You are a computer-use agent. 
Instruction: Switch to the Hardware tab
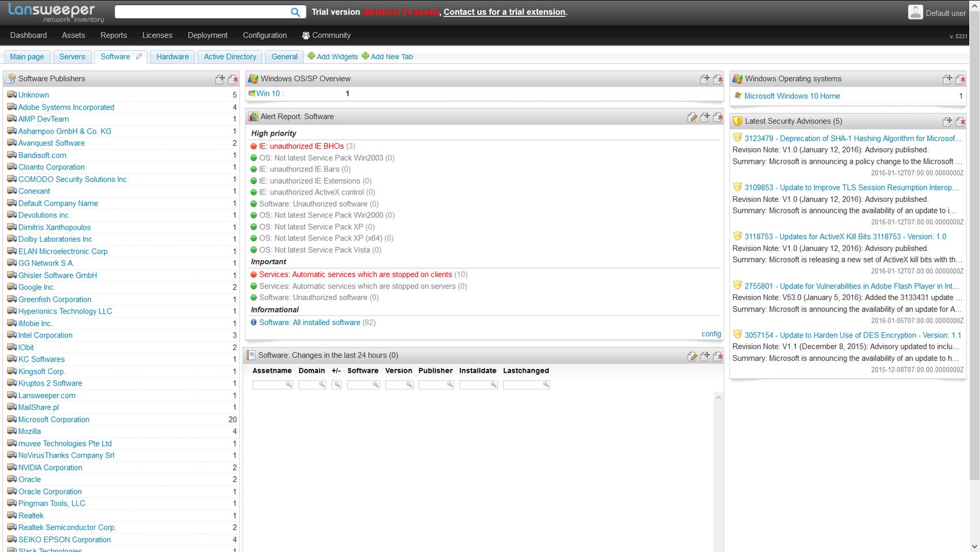(x=173, y=56)
